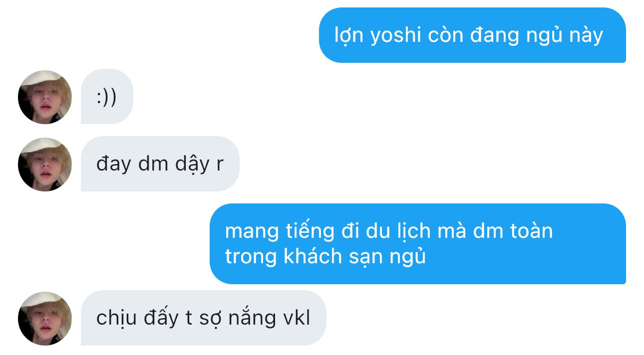Select the 'lợn yoshi còn đang ngủ này' message bubble
644x355 pixels.
(472, 35)
